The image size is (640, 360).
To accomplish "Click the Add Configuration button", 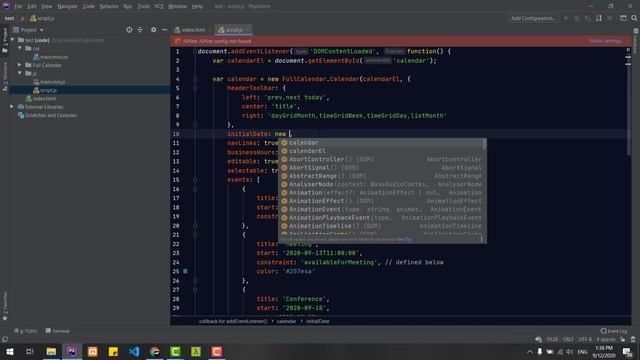I will pyautogui.click(x=533, y=18).
